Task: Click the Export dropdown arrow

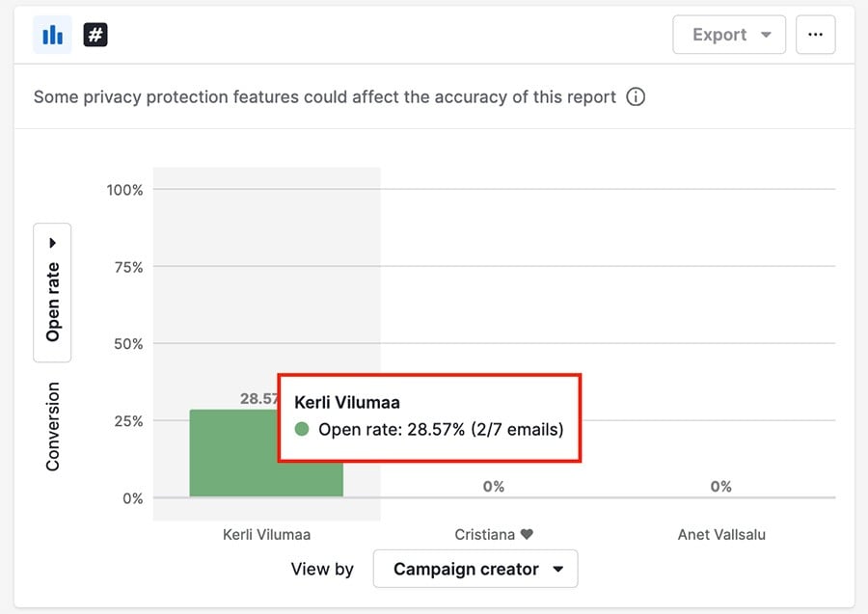Action: [x=767, y=35]
